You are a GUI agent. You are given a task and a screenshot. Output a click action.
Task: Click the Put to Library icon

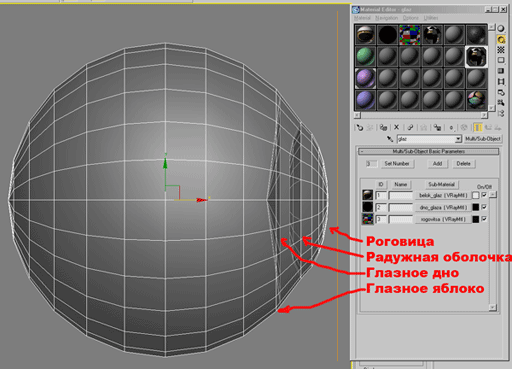pos(437,127)
